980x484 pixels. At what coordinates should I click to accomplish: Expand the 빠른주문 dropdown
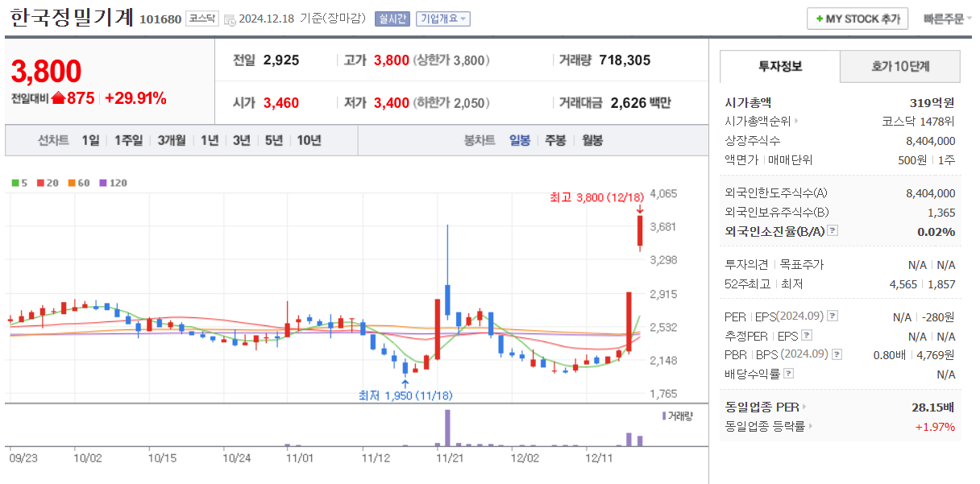(948, 19)
